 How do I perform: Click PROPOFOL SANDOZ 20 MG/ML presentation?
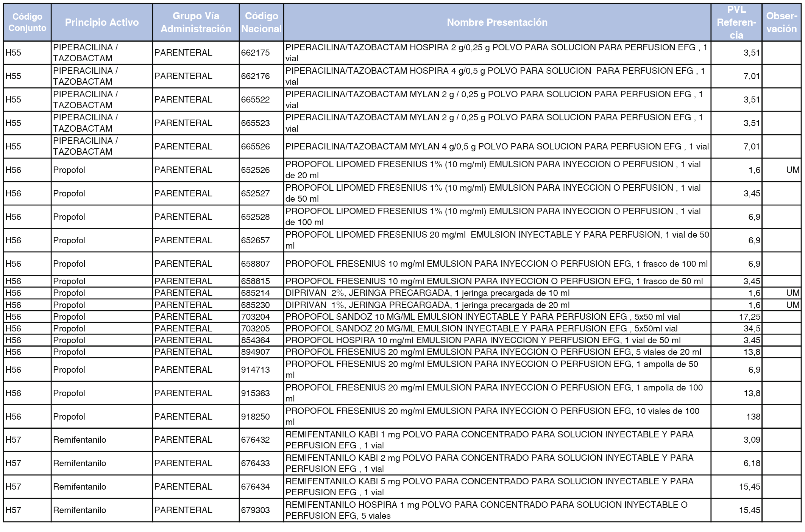click(482, 328)
